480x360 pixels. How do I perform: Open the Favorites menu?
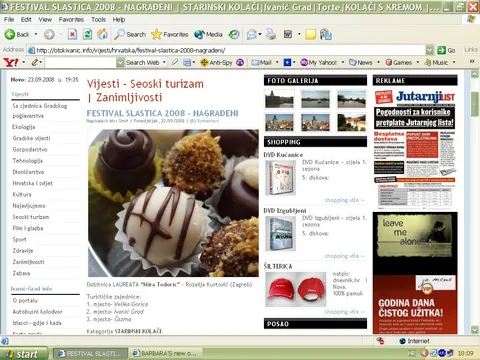coord(71,19)
